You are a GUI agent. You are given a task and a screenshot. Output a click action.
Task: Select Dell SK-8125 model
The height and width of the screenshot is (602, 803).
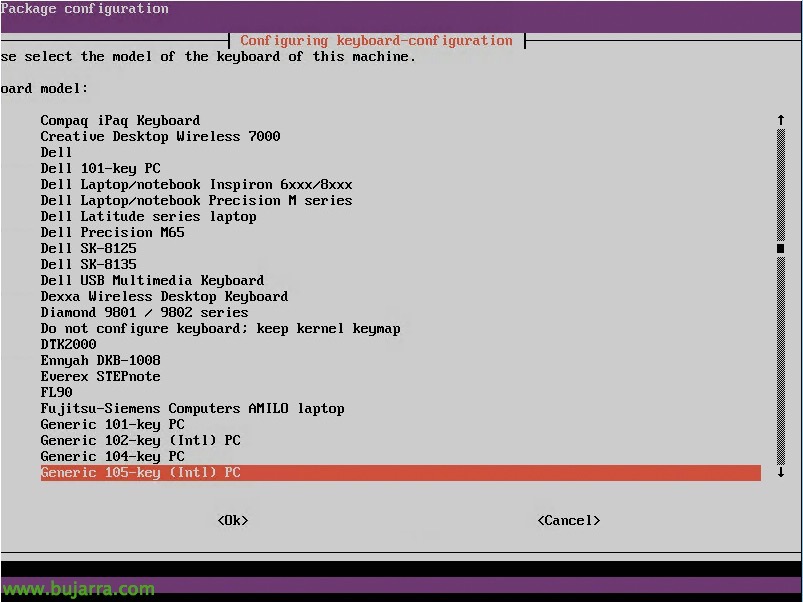[x=89, y=248]
